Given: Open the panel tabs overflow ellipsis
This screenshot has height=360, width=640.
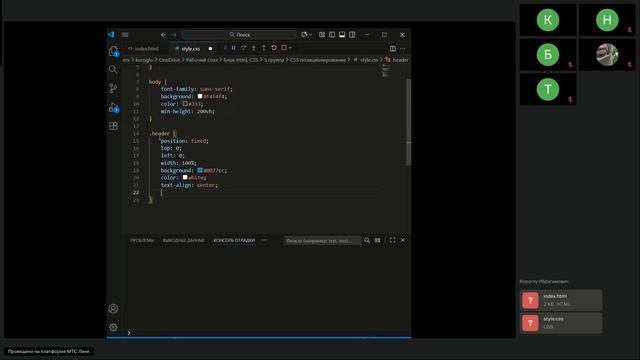Looking at the screenshot, I should 264,240.
